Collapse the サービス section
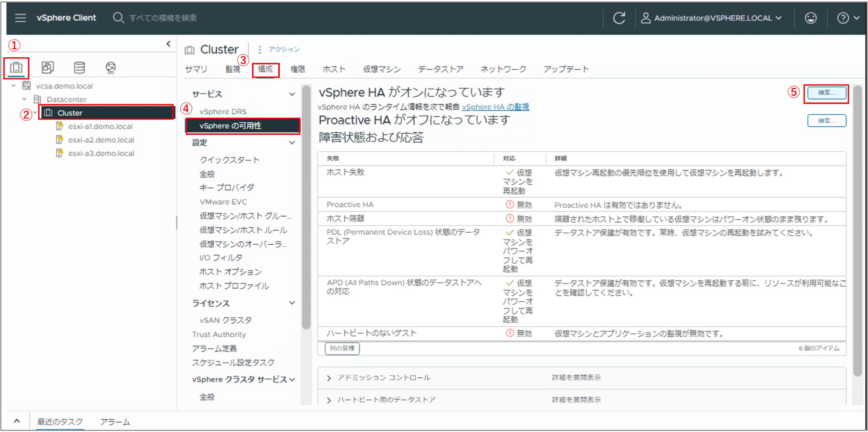This screenshot has width=868, height=432. click(x=292, y=94)
